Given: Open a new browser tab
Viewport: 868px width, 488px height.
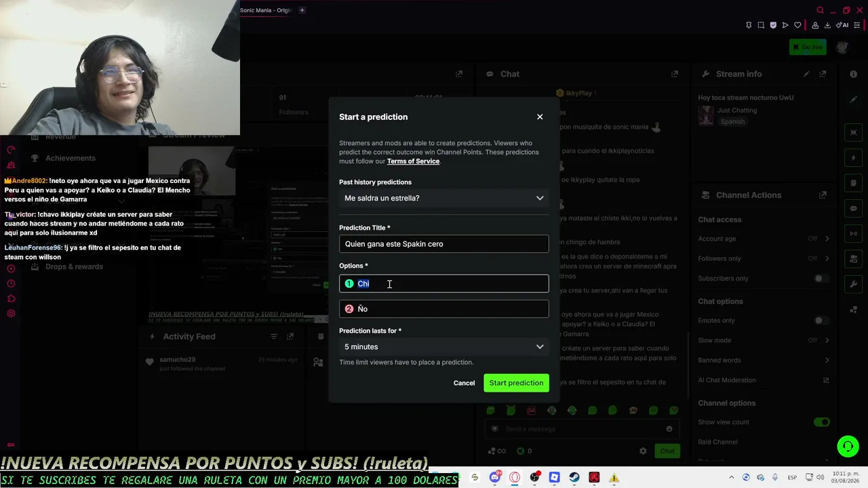Looking at the screenshot, I should (302, 10).
